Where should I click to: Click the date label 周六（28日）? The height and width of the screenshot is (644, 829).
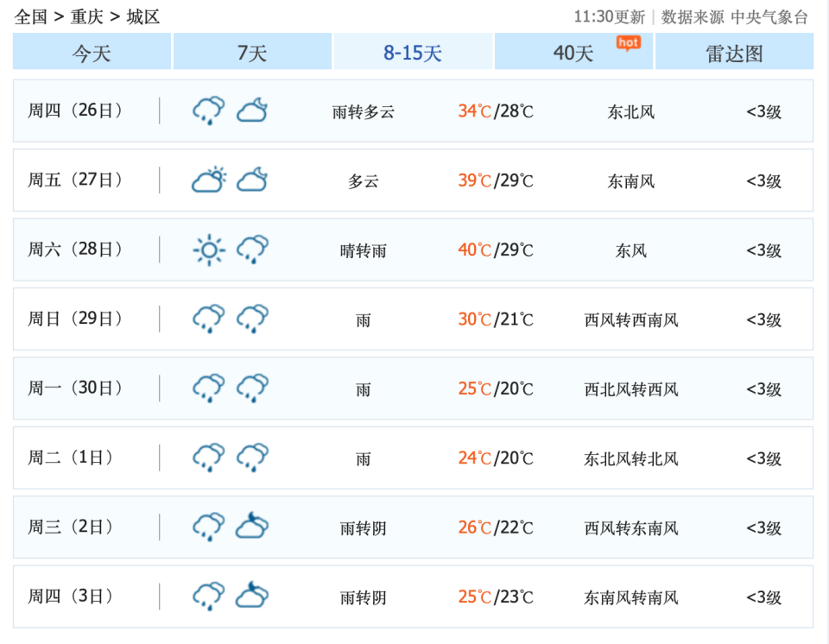point(75,249)
